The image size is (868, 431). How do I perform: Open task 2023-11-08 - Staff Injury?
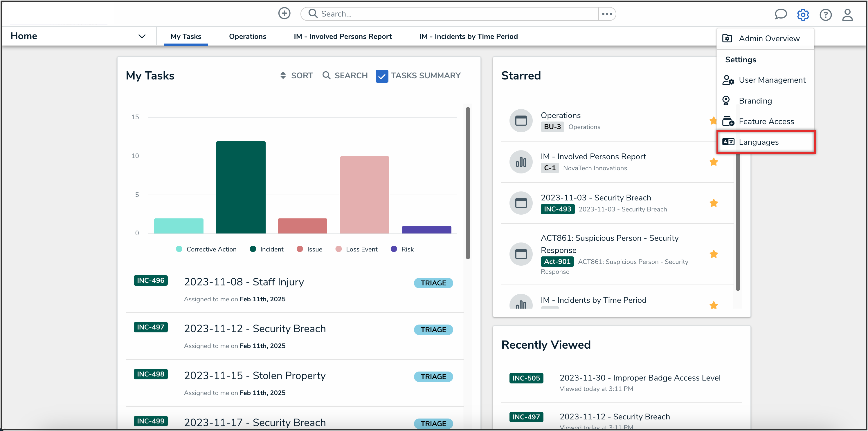[x=244, y=282]
